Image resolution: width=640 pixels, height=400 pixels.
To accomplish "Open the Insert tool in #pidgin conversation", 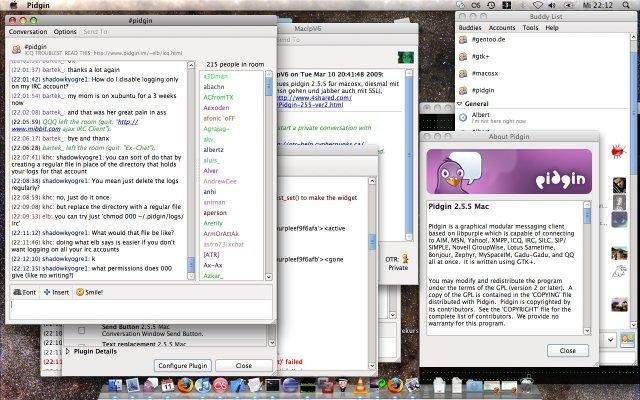I will coord(56,292).
